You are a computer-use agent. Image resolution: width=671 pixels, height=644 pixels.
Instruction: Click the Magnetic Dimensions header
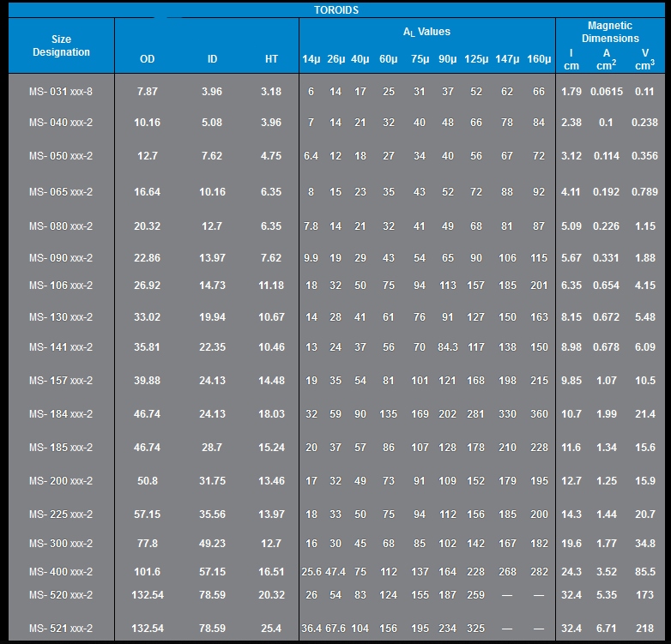click(x=610, y=33)
